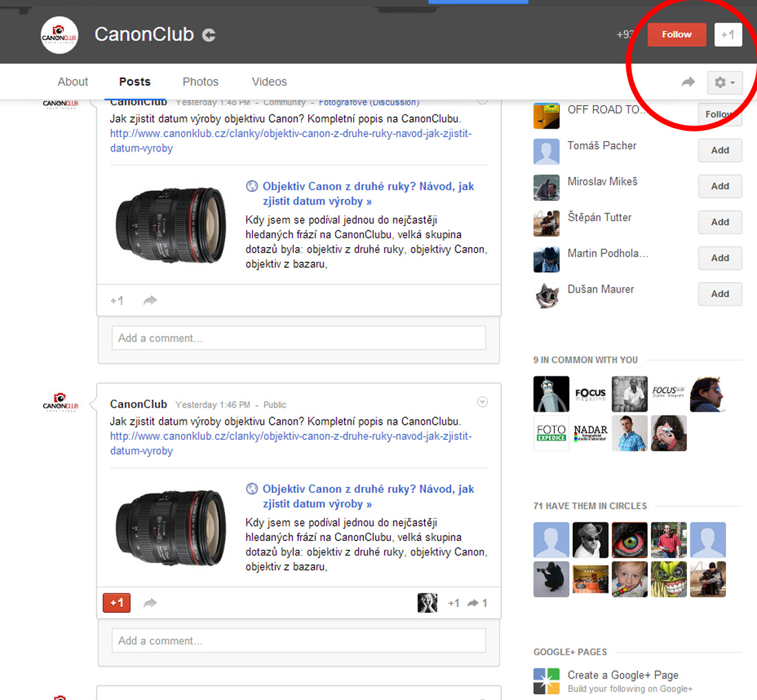Open FOCUS magazine page icon
The width and height of the screenshot is (757, 700).
pos(590,394)
